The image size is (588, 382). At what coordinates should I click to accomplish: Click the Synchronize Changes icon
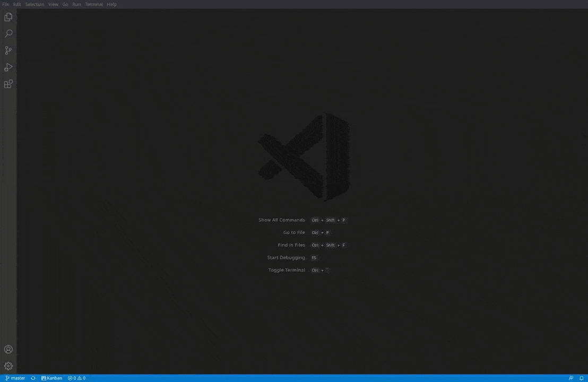click(x=33, y=378)
